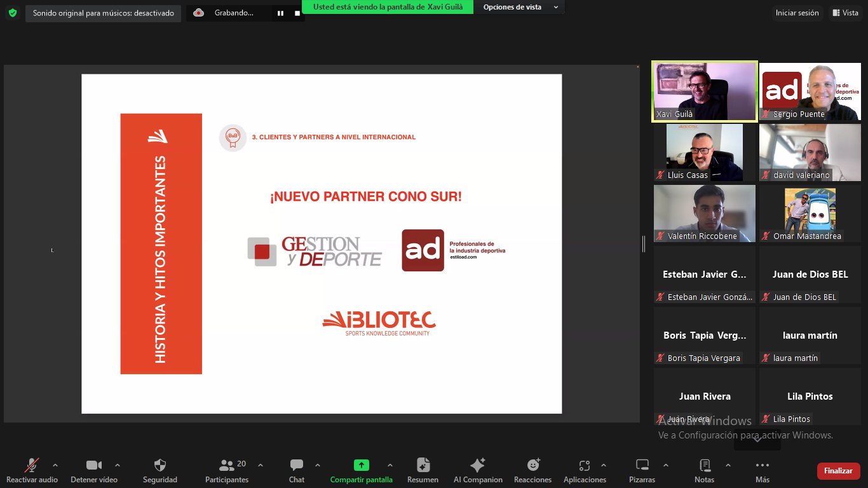The image size is (868, 488).
Task: Select david valeriano video thumbnail
Action: [x=810, y=152]
